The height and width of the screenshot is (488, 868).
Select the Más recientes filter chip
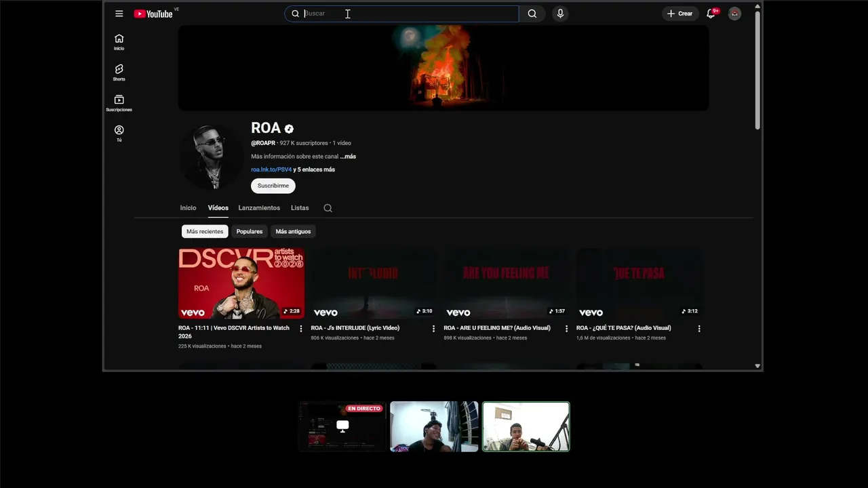click(205, 232)
